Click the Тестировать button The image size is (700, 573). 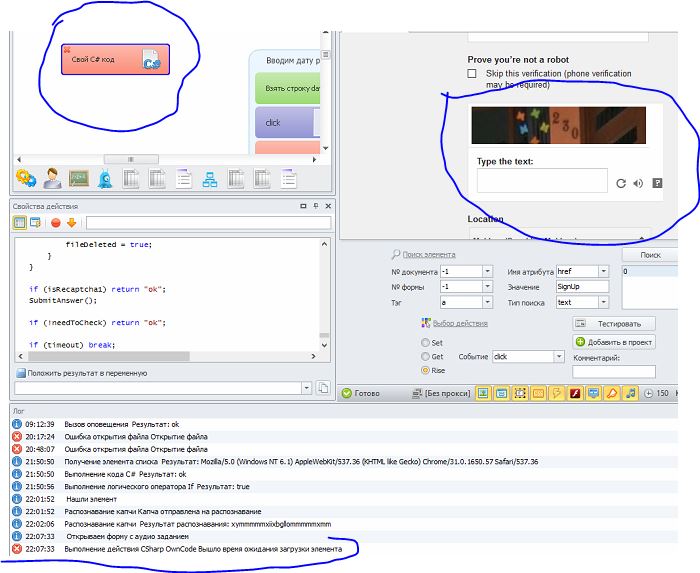tap(614, 324)
